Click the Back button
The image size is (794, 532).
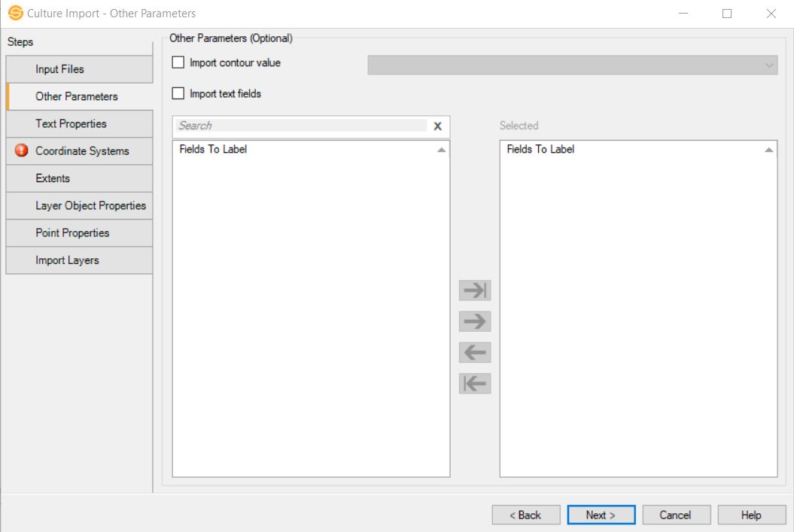(x=526, y=515)
